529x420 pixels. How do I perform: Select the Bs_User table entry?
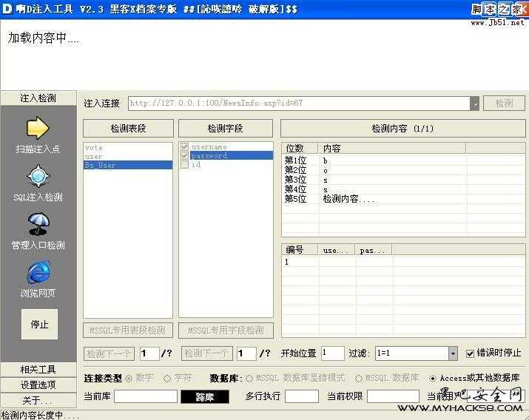point(128,165)
